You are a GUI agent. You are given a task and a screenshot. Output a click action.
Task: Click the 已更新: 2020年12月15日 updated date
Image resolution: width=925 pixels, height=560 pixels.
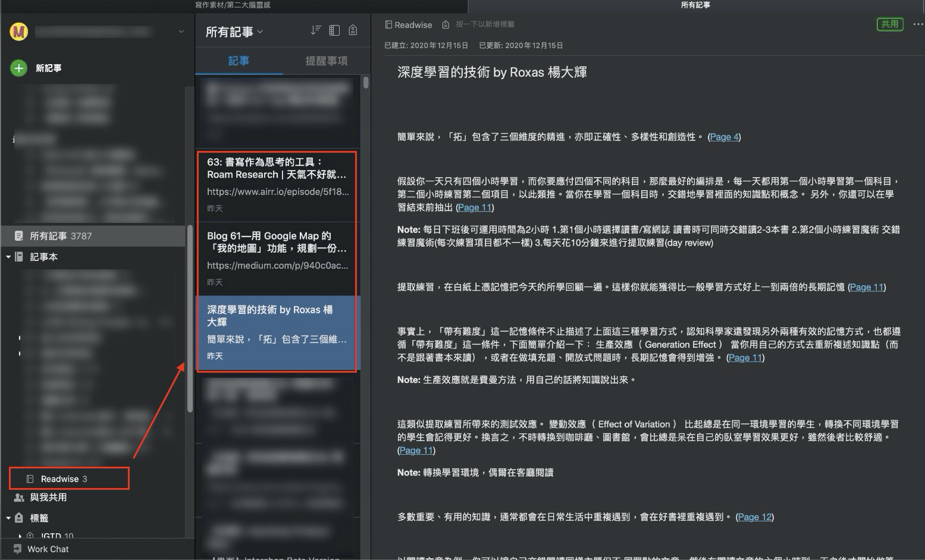tap(520, 45)
